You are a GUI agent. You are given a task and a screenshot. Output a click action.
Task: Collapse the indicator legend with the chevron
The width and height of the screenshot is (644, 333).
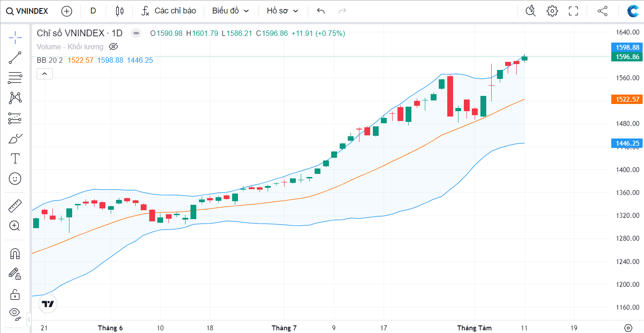pos(45,74)
